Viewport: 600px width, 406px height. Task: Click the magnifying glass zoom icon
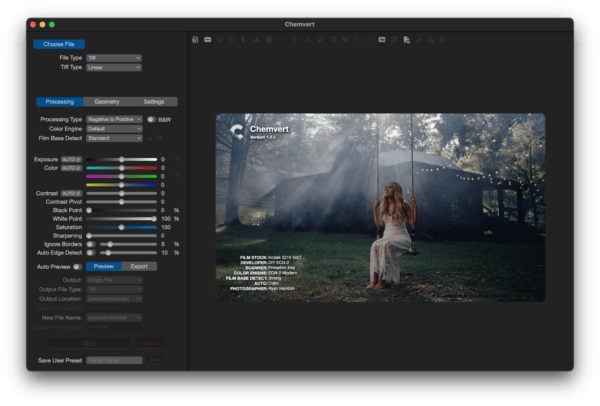click(357, 40)
